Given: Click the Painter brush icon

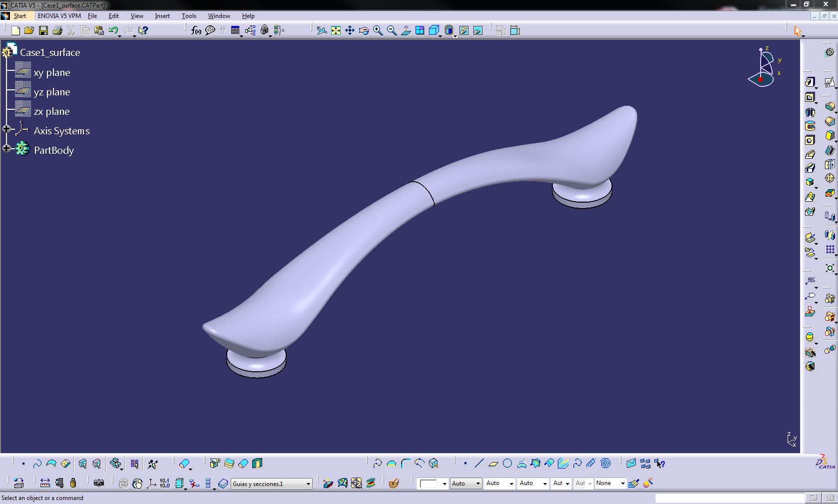Looking at the screenshot, I should pyautogui.click(x=634, y=483).
